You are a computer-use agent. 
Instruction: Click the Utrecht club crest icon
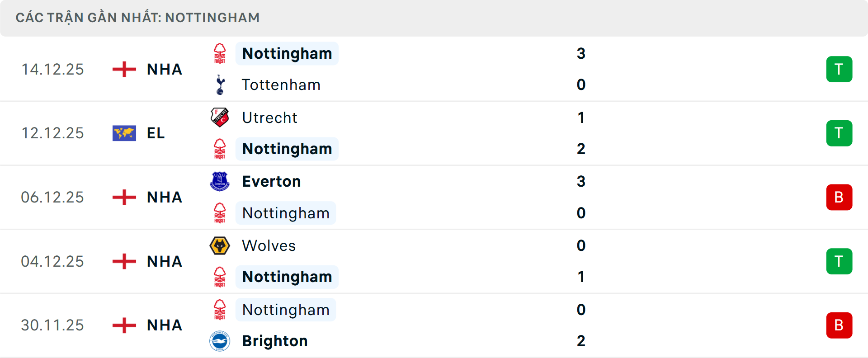point(220,118)
